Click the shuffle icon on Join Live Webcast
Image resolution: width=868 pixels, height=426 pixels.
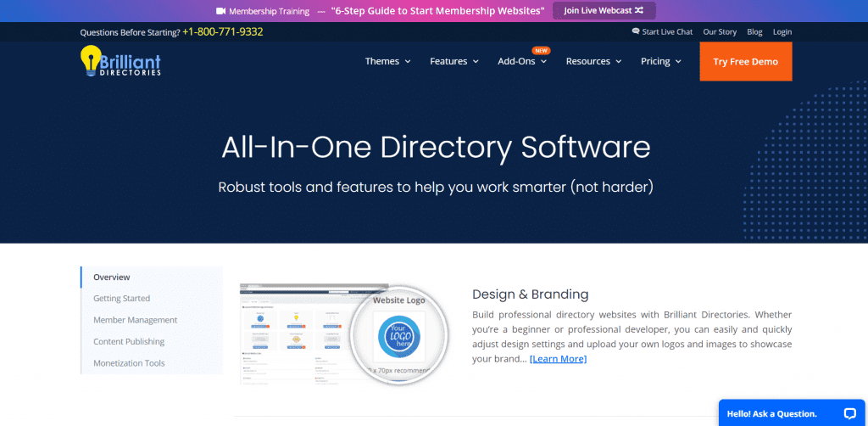point(639,10)
